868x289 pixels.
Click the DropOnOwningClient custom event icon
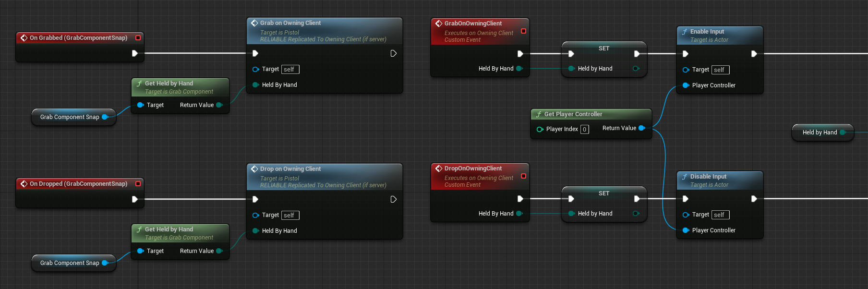(439, 168)
